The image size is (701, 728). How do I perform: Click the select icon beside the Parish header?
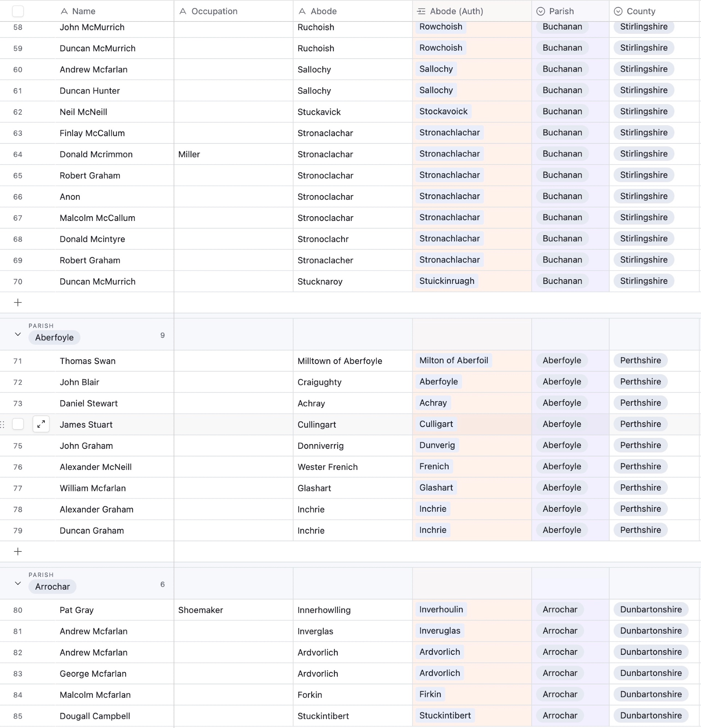(540, 11)
